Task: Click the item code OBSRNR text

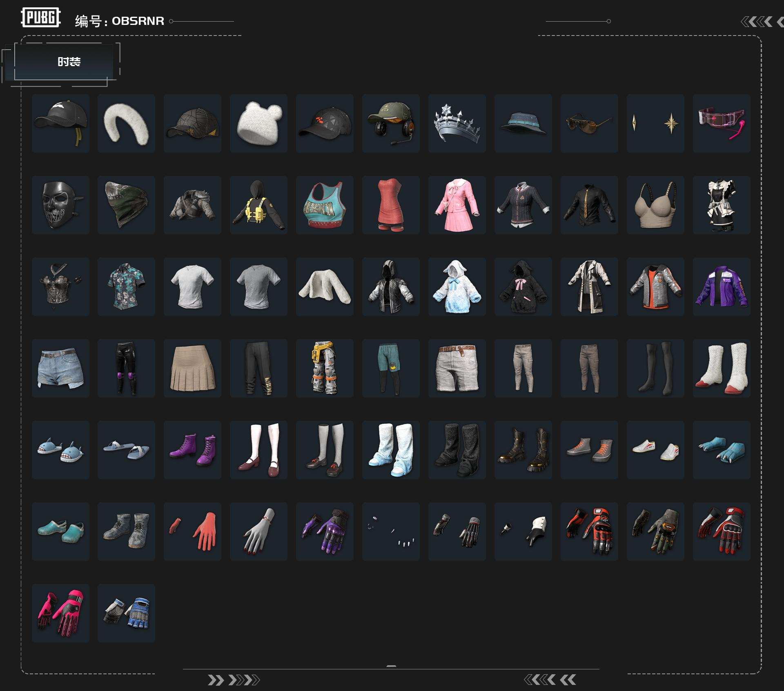Action: pyautogui.click(x=138, y=21)
